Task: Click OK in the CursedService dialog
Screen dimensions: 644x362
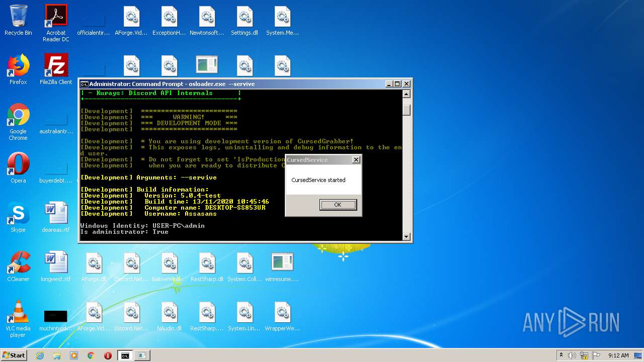Action: tap(338, 205)
